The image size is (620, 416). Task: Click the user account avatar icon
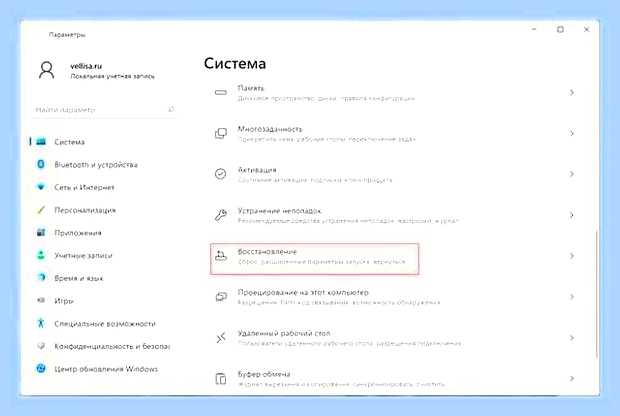click(x=47, y=70)
